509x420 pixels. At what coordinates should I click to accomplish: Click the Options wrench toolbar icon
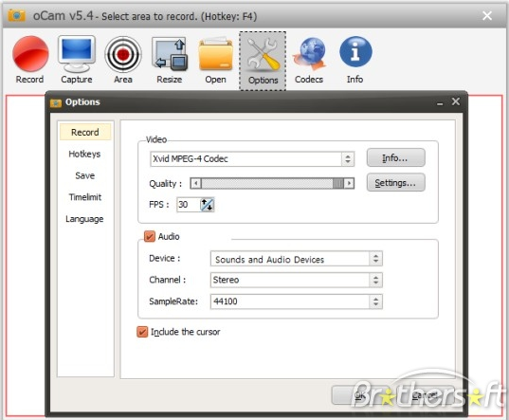263,61
